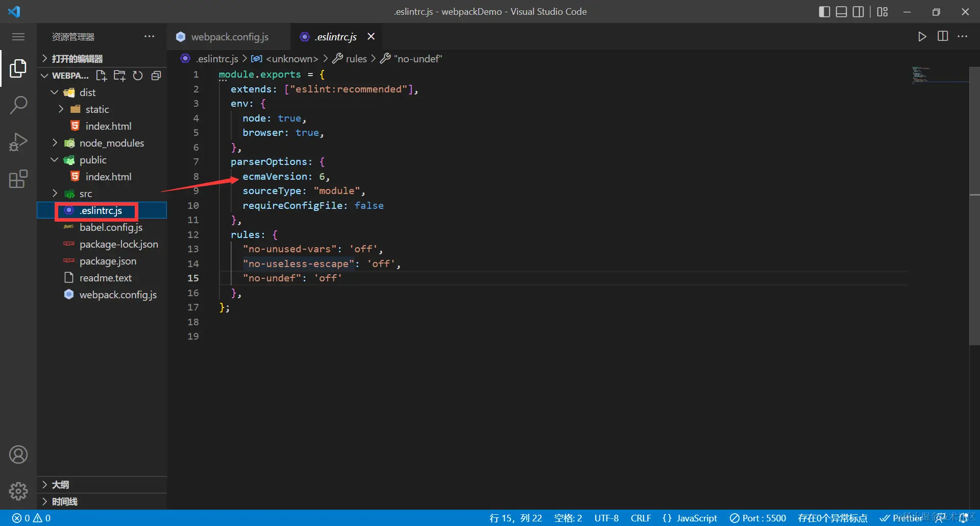Toggle the primary side bar layout icon
980x526 pixels.
[x=824, y=12]
